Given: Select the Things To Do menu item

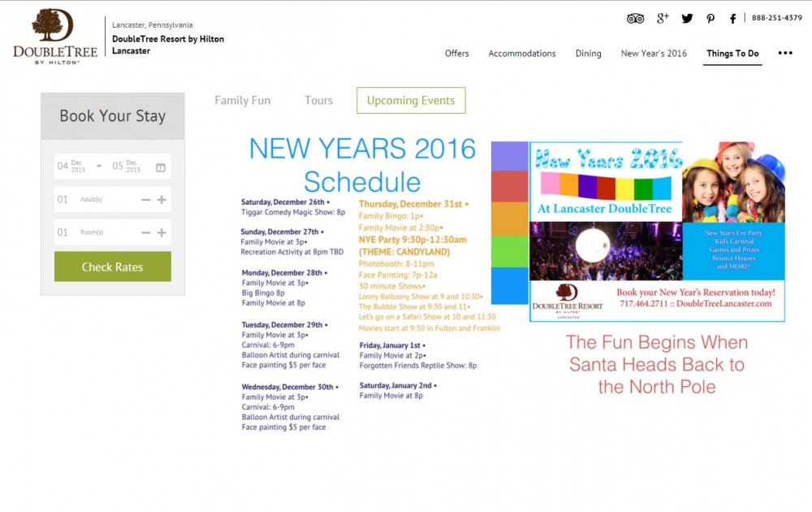Looking at the screenshot, I should [732, 54].
